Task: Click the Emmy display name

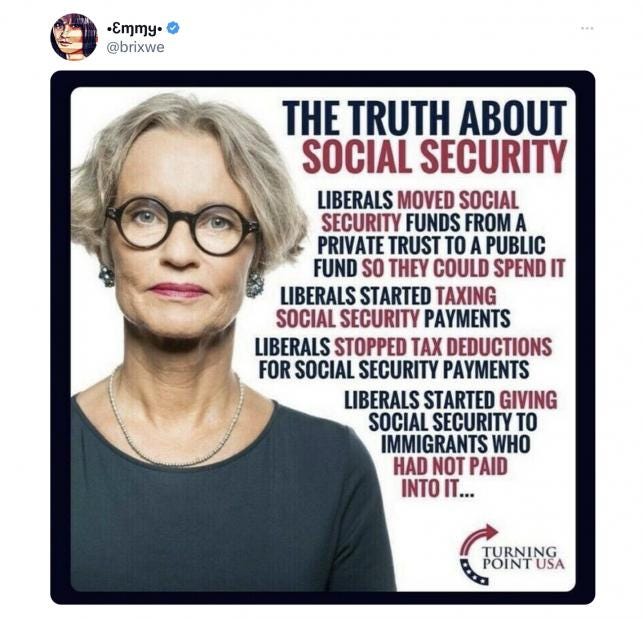Action: [135, 28]
